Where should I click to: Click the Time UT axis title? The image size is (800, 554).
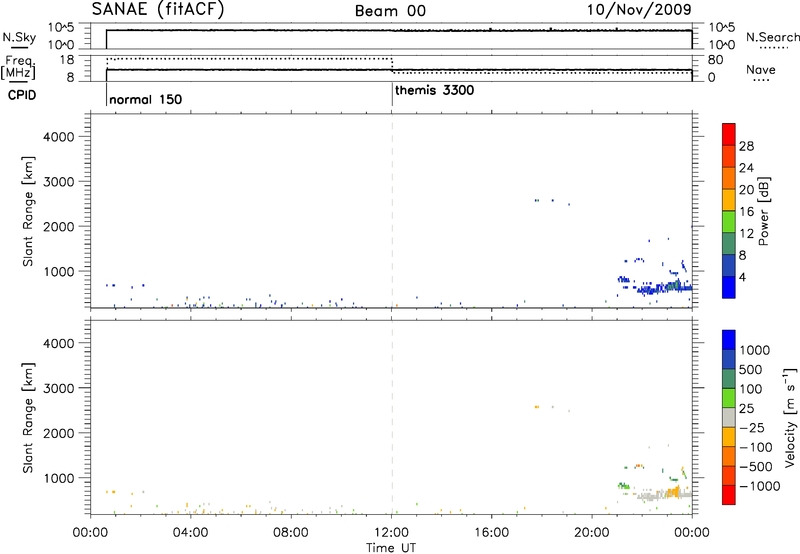391,548
